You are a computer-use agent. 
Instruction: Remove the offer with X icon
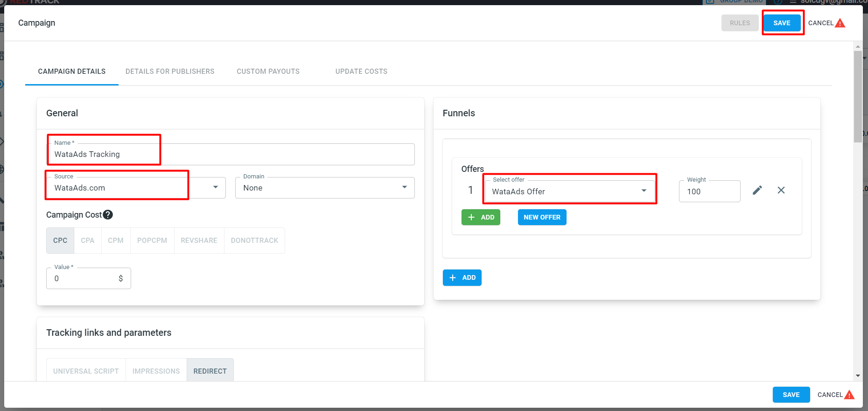tap(781, 190)
